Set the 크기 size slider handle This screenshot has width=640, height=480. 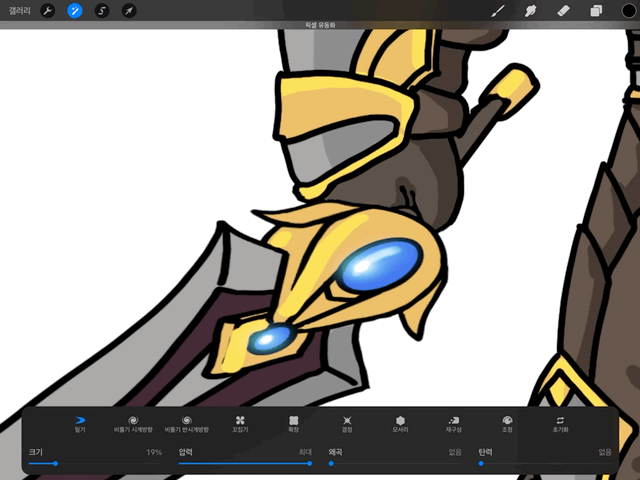click(x=56, y=463)
